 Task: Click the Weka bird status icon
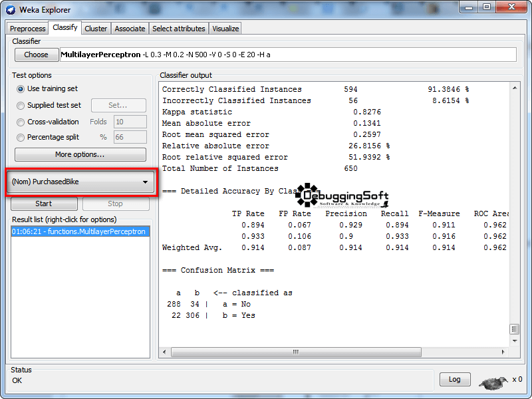tap(493, 382)
